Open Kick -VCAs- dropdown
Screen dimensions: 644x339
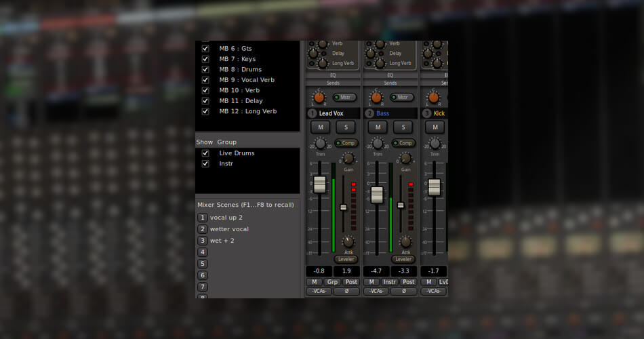pos(434,292)
